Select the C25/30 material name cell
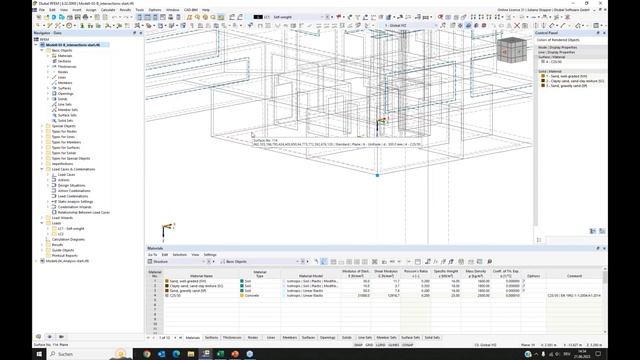The image size is (640, 360). [x=201, y=296]
